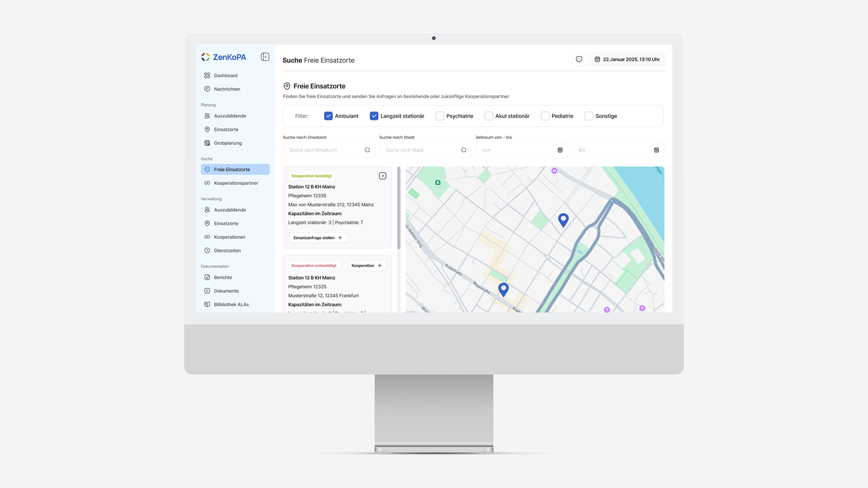Click the results list scrollbar
The width and height of the screenshot is (868, 488).
(399, 208)
